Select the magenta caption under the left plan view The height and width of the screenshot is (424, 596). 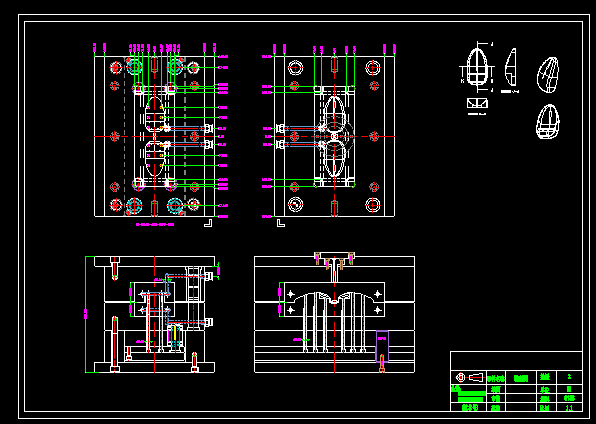(x=155, y=225)
